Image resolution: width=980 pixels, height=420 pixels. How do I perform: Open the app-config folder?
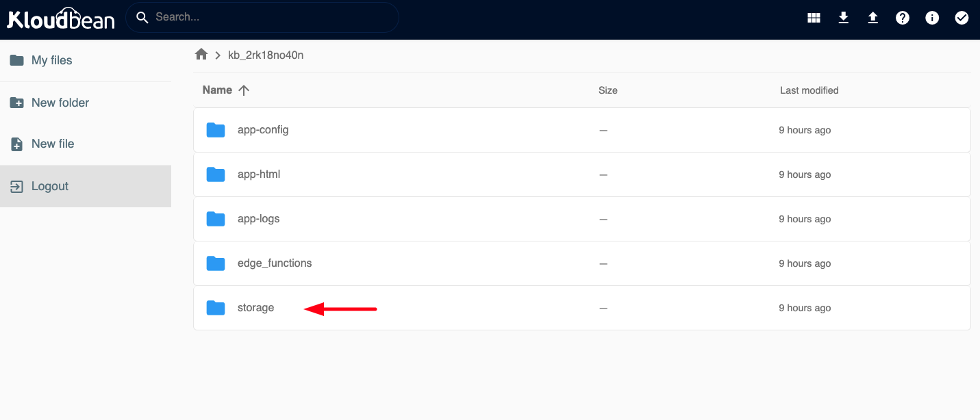point(263,130)
